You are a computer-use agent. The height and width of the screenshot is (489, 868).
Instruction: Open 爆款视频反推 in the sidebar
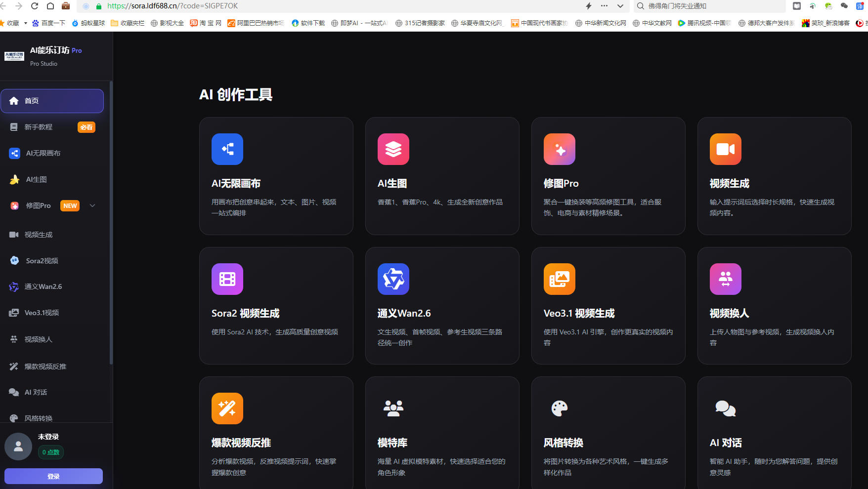(52, 367)
